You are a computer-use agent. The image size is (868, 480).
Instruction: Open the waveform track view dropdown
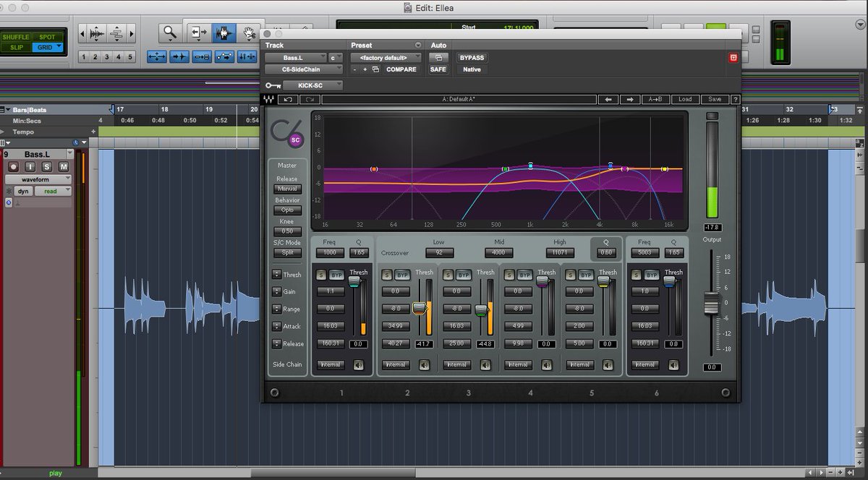click(38, 179)
